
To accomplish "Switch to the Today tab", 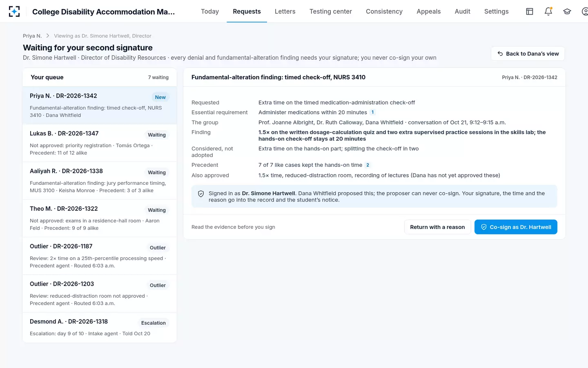I will tap(210, 11).
